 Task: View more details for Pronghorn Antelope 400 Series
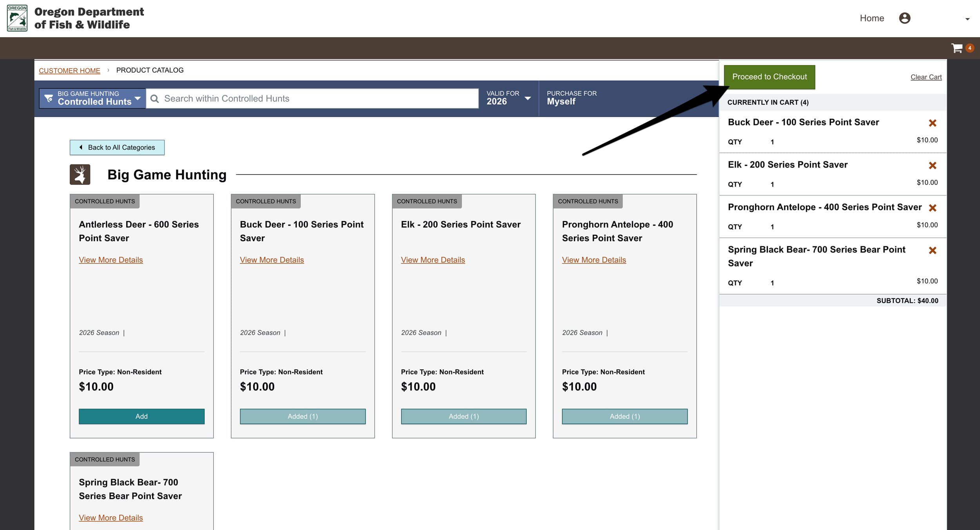[x=594, y=260]
